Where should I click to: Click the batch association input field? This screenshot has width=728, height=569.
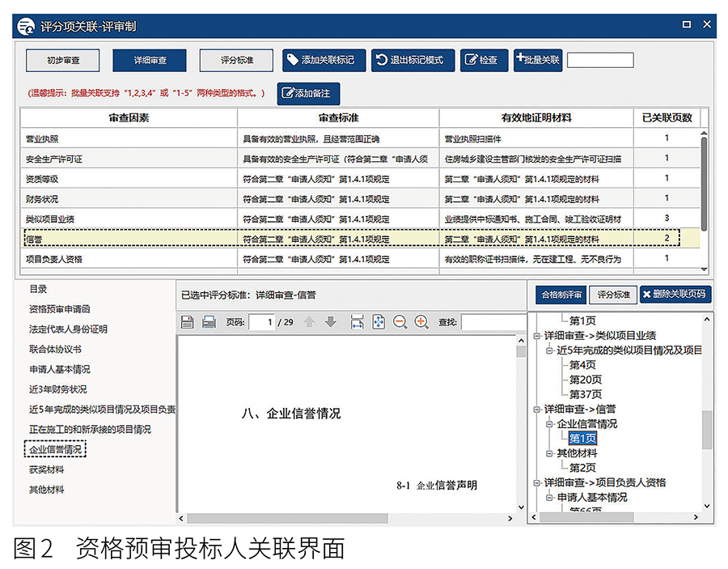(600, 61)
